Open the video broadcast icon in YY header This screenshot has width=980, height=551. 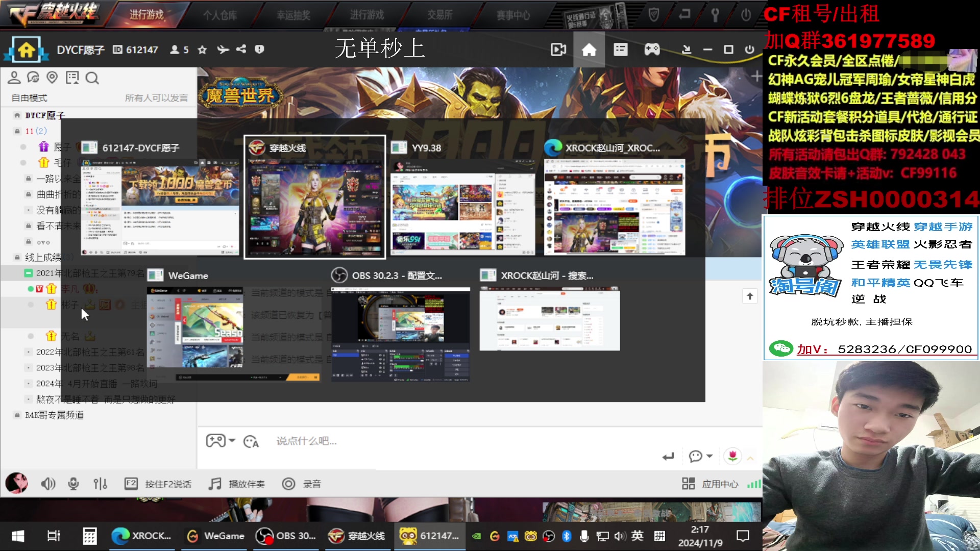(x=558, y=49)
